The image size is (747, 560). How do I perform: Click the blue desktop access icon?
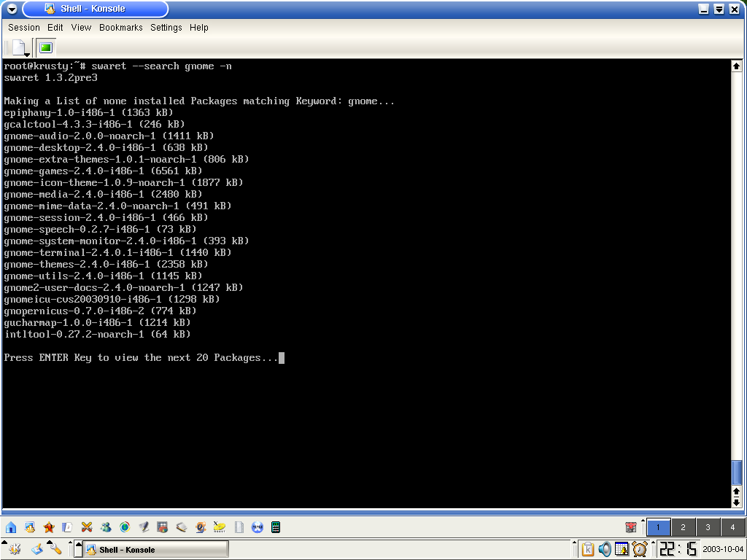click(x=37, y=550)
